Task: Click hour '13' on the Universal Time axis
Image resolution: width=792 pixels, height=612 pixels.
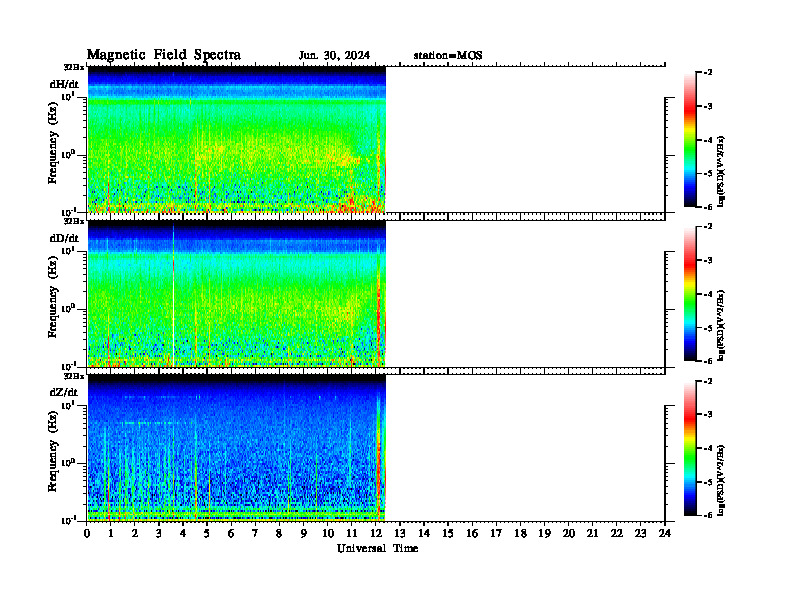Action: [x=400, y=534]
